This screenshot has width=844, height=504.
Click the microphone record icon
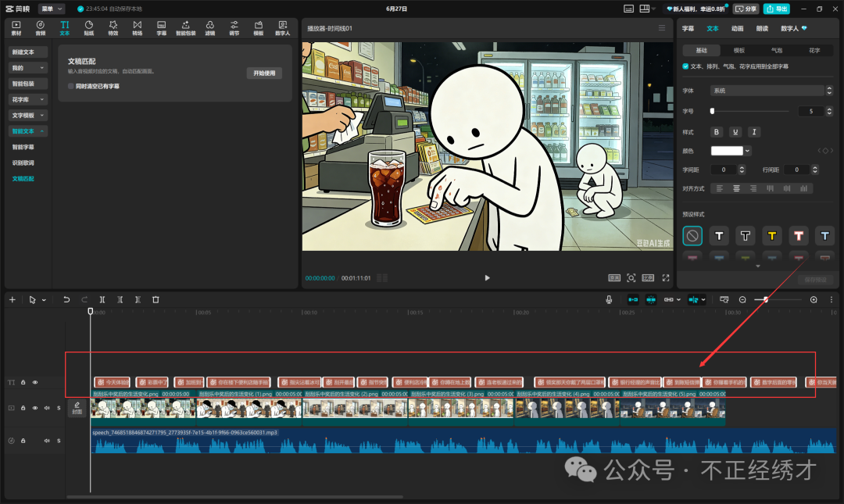pos(609,299)
